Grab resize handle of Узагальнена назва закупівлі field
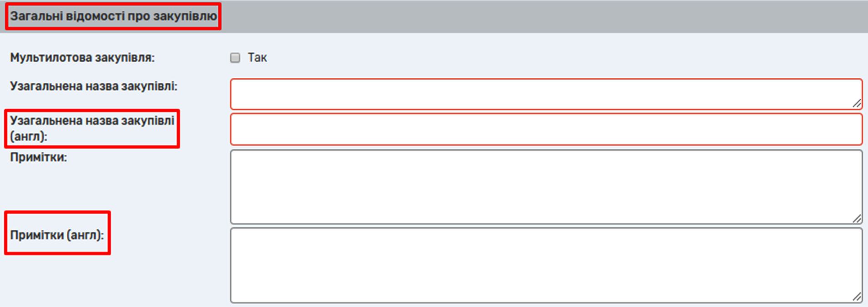Screen dimensions: 868x307 (857, 104)
